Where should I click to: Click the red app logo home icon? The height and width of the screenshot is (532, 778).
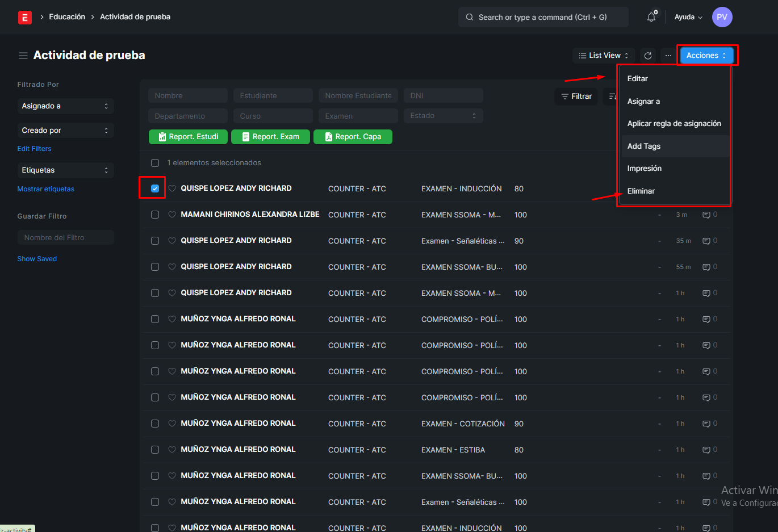[x=25, y=18]
